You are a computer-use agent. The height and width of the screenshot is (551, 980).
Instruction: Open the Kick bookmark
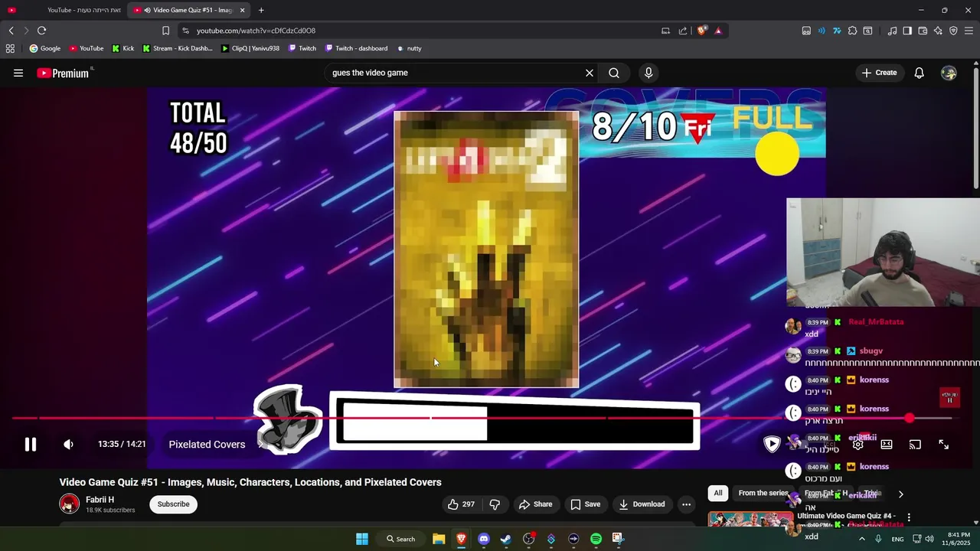[122, 48]
